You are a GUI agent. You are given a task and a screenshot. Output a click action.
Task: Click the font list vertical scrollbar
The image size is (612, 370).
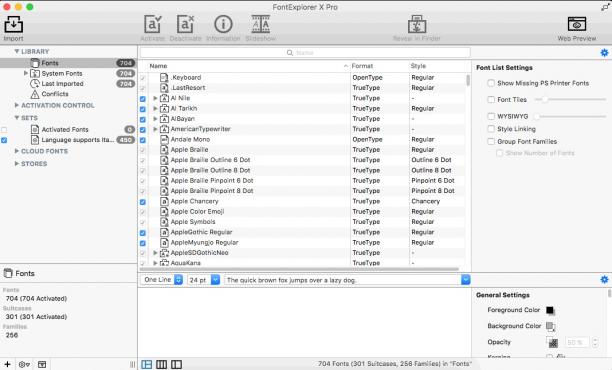coord(468,80)
